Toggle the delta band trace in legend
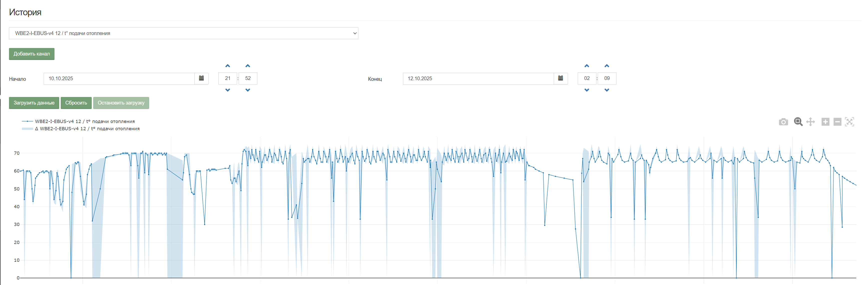868x285 pixels. 87,128
